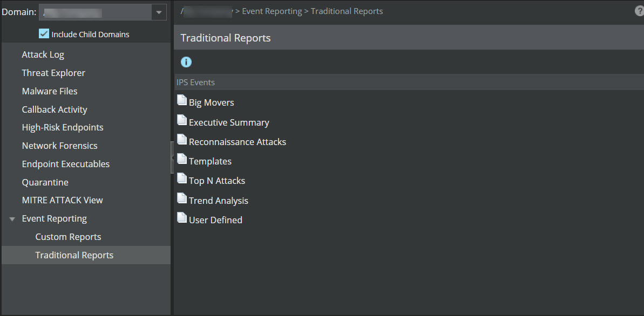Click the IPS Events section header
The height and width of the screenshot is (316, 644).
[195, 83]
